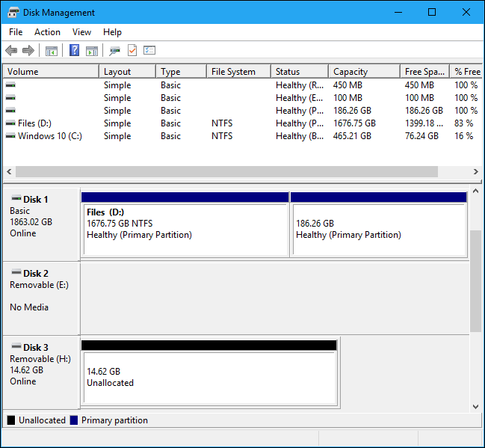Click the Back arrow toolbar icon
Viewport: 485px width, 448px height.
pyautogui.click(x=11, y=51)
